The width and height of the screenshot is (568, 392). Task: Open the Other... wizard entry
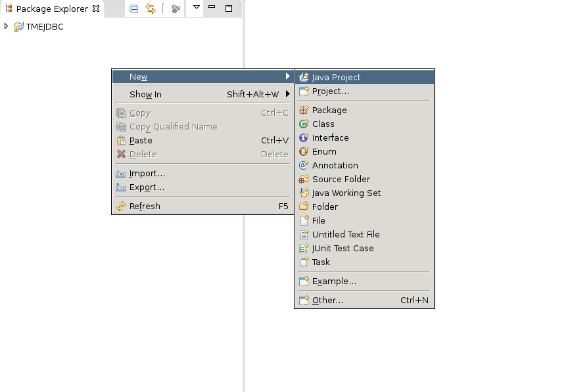(364, 300)
